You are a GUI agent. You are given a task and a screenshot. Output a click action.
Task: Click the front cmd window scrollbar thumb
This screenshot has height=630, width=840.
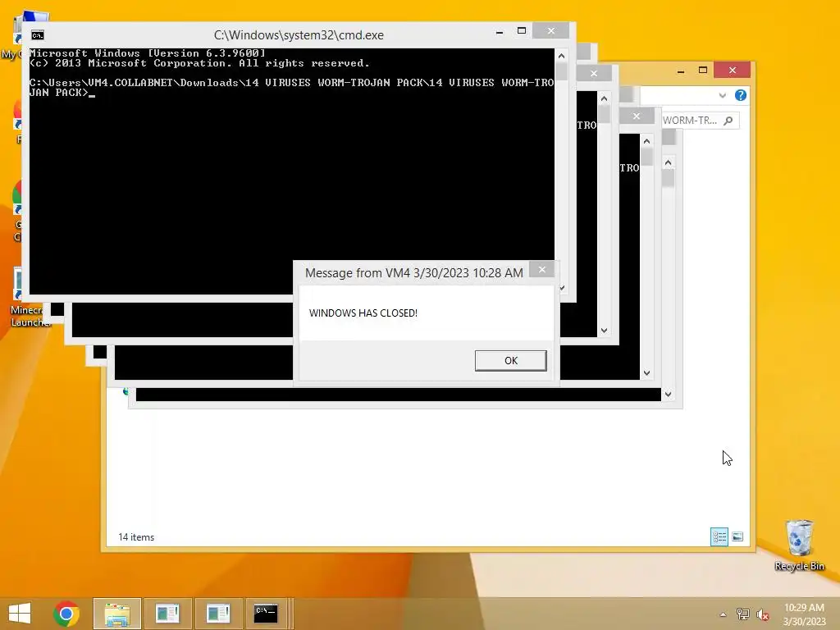561,72
